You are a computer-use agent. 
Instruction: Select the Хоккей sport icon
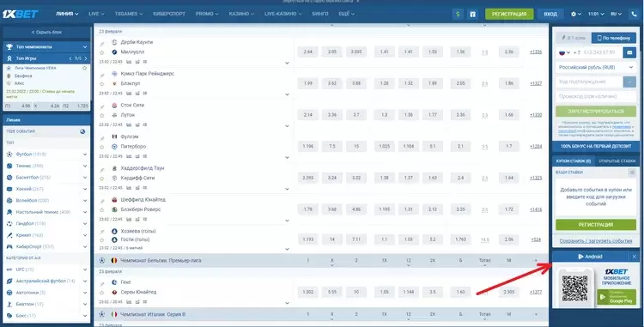point(9,189)
